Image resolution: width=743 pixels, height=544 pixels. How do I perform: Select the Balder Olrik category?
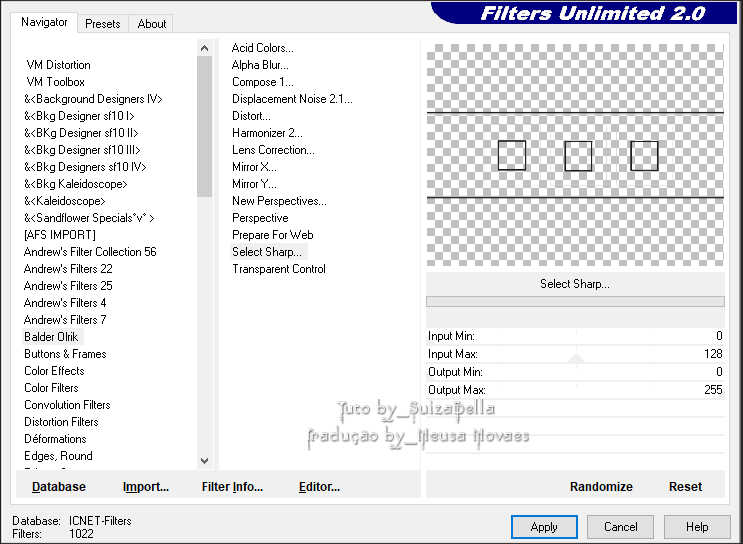[51, 337]
